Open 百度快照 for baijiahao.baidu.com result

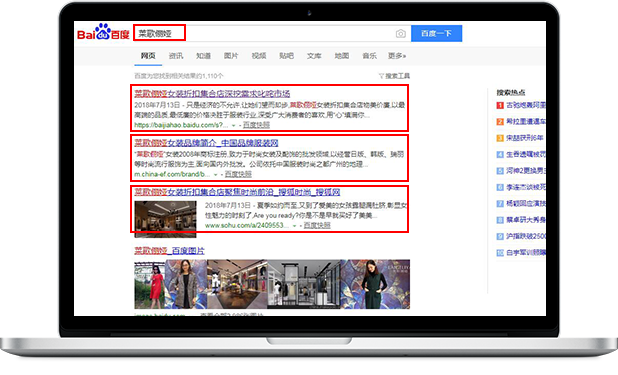pyautogui.click(x=256, y=125)
